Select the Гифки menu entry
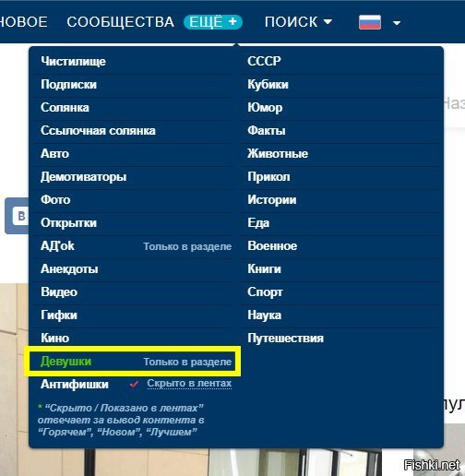The width and height of the screenshot is (465, 476). (59, 315)
